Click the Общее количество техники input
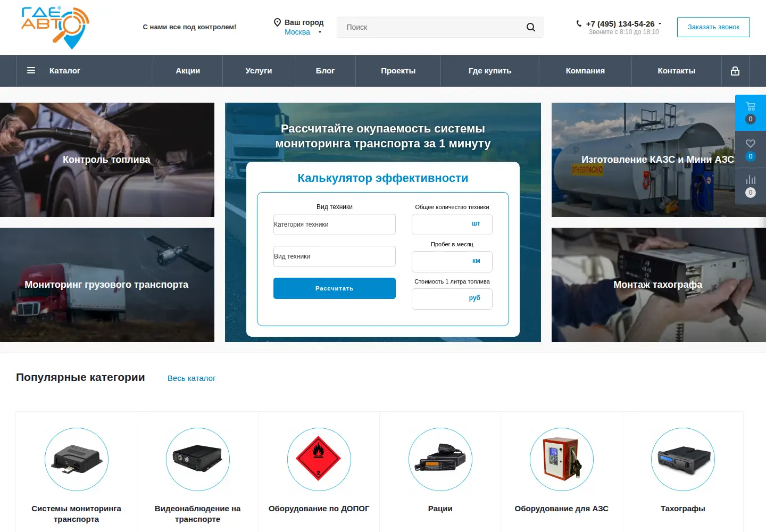The width and height of the screenshot is (766, 532). [452, 225]
